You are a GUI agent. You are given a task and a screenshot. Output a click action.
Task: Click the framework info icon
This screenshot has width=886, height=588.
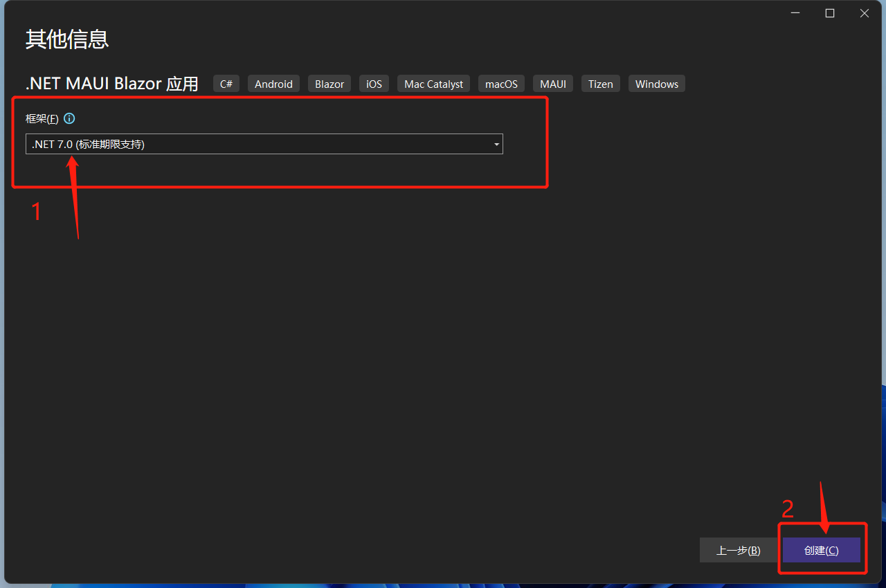pos(69,118)
